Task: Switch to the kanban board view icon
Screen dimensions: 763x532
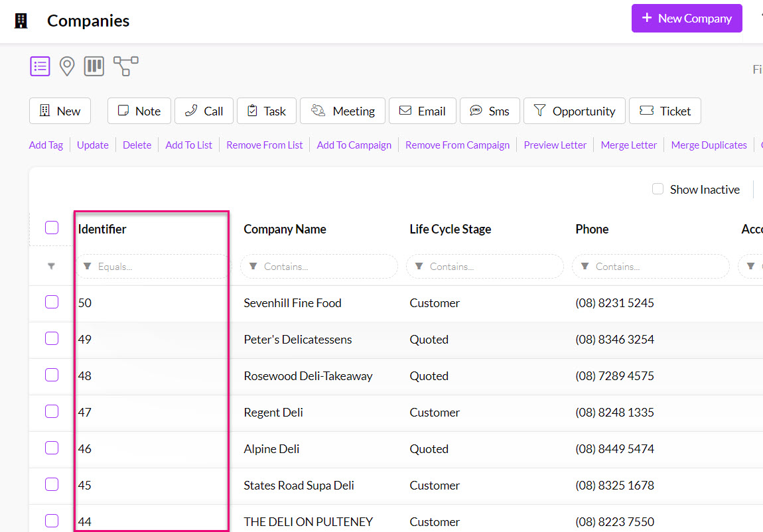Action: [94, 66]
